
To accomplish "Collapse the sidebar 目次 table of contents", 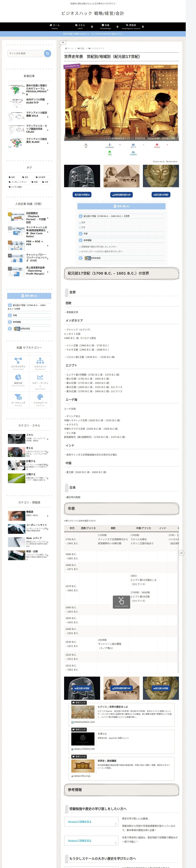I will click(x=29, y=296).
